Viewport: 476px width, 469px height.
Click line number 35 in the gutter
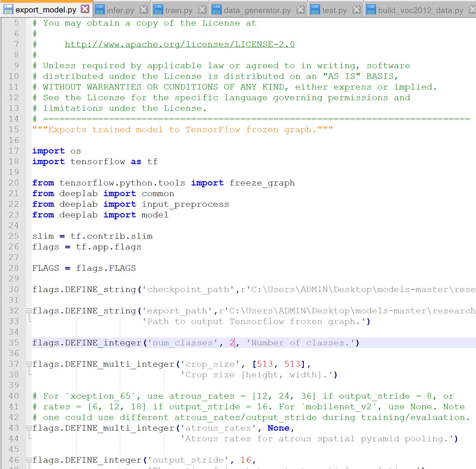pos(13,342)
